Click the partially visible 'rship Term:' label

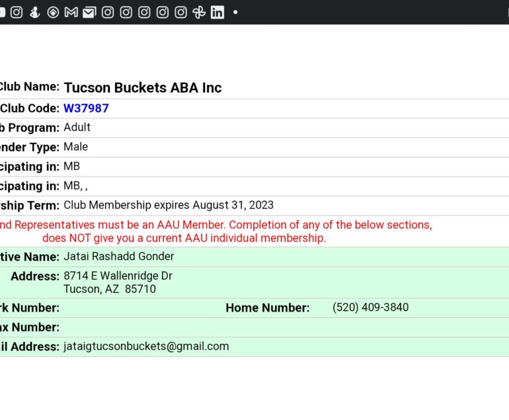pyautogui.click(x=30, y=206)
